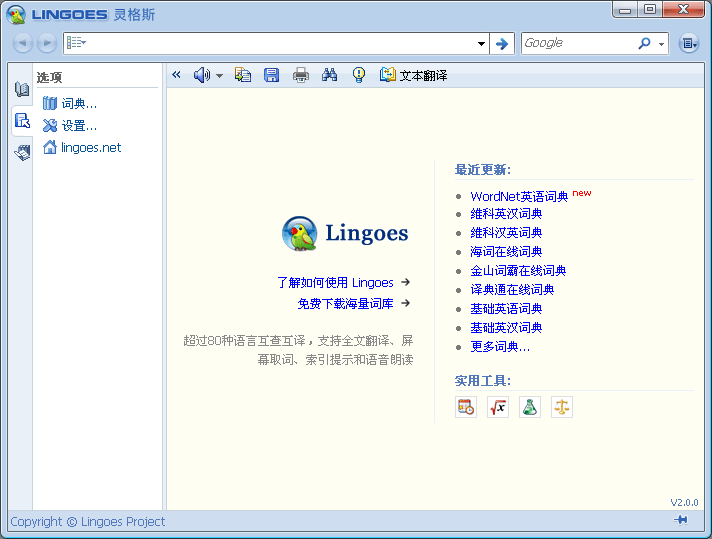Collapse the sidebar with double chevron
The height and width of the screenshot is (539, 712).
(176, 75)
